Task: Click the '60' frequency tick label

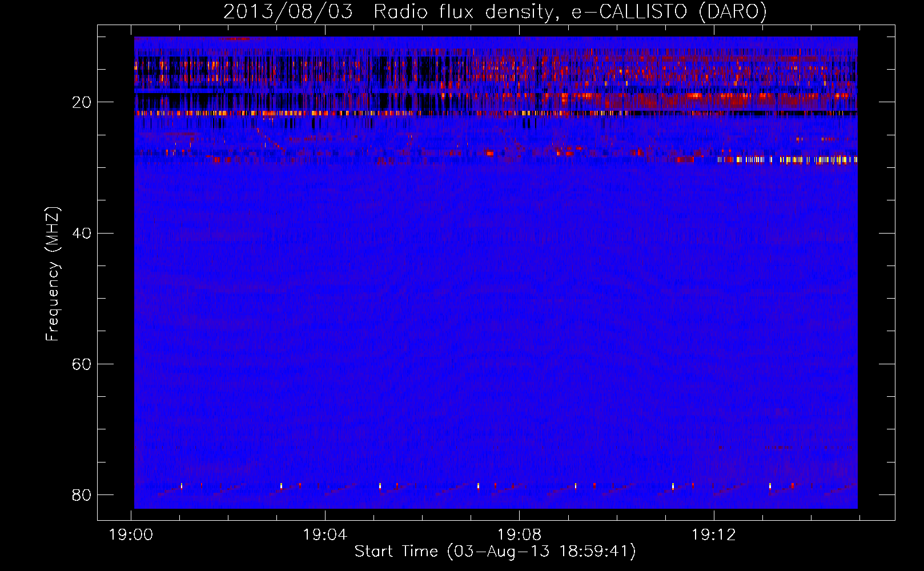Action: point(82,364)
